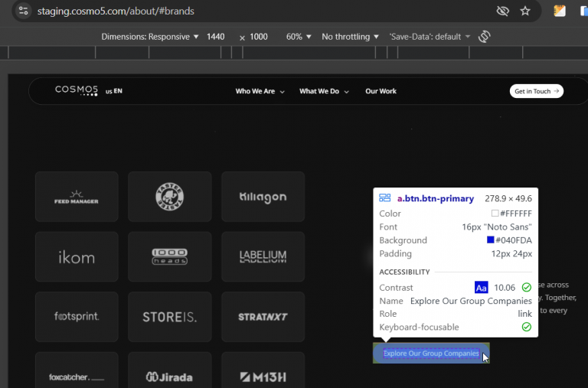This screenshot has height=388, width=588.
Task: Click the crossed-out eye icon in the address bar
Action: click(502, 11)
